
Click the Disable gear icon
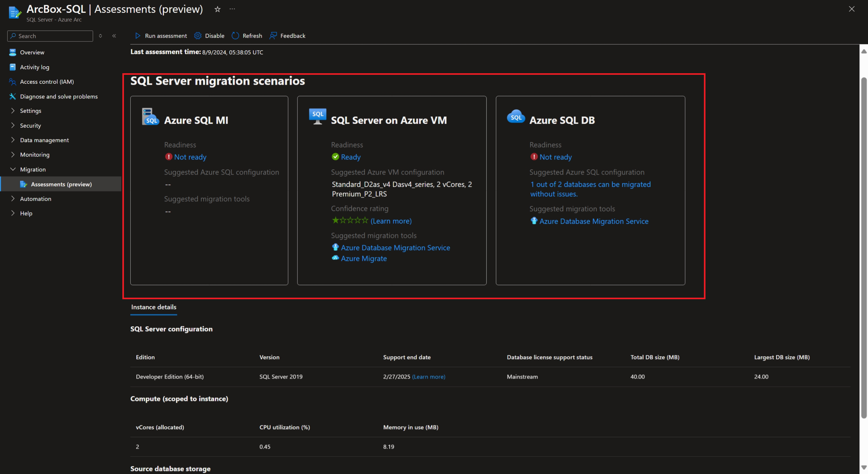pyautogui.click(x=198, y=36)
